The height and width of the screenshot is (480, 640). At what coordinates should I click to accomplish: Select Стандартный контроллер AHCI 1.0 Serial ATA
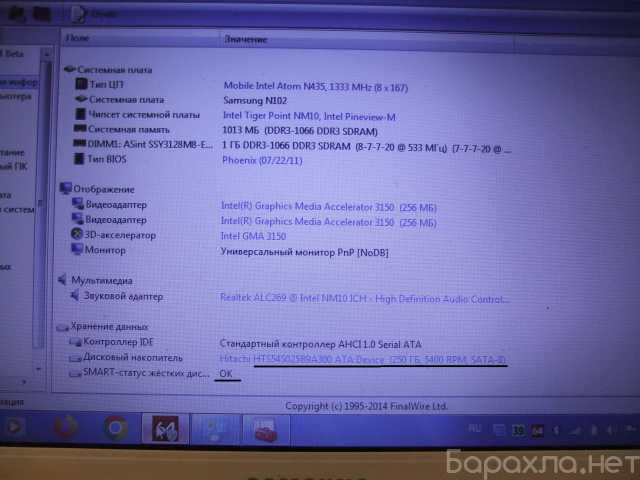[320, 344]
